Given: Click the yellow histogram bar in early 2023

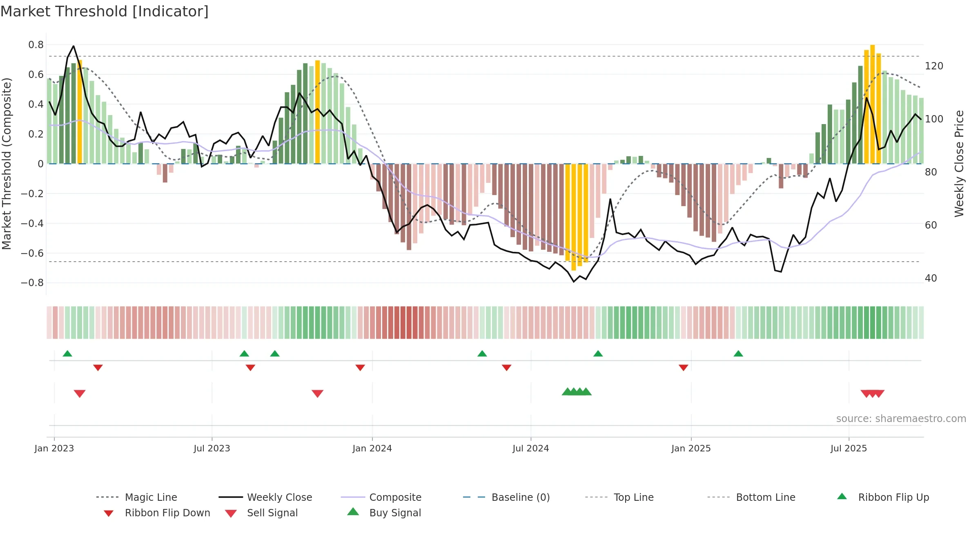Looking at the screenshot, I should point(80,112).
